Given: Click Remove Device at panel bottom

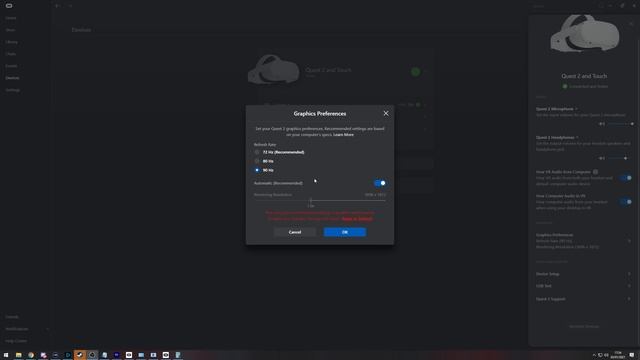Looking at the screenshot, I should point(584,327).
